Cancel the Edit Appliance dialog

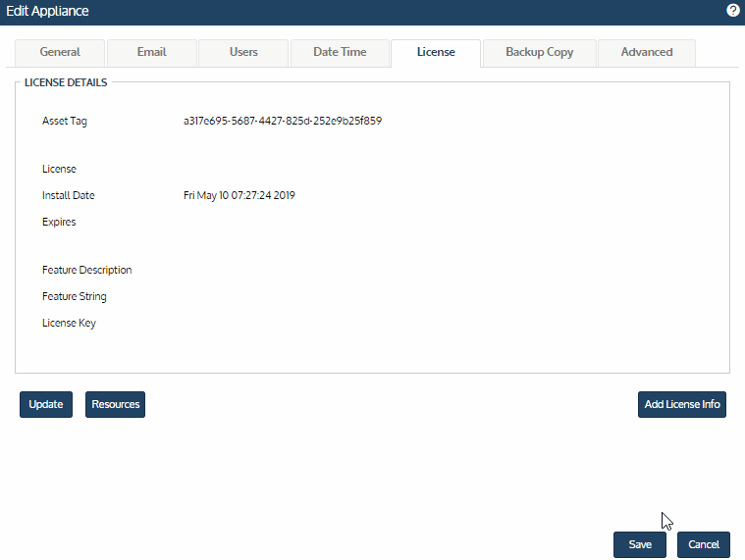click(704, 544)
